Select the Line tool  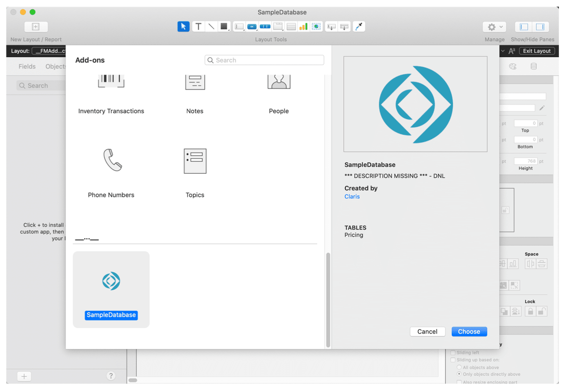coord(211,26)
